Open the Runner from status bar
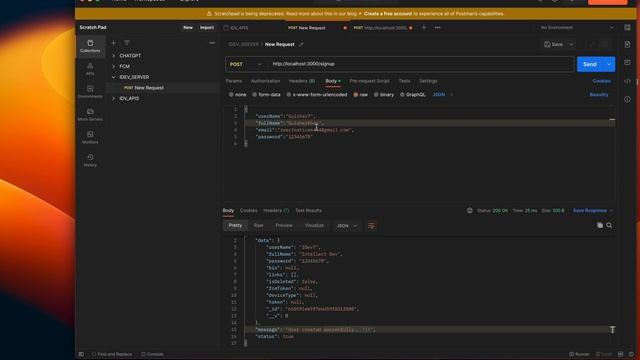 579,354
